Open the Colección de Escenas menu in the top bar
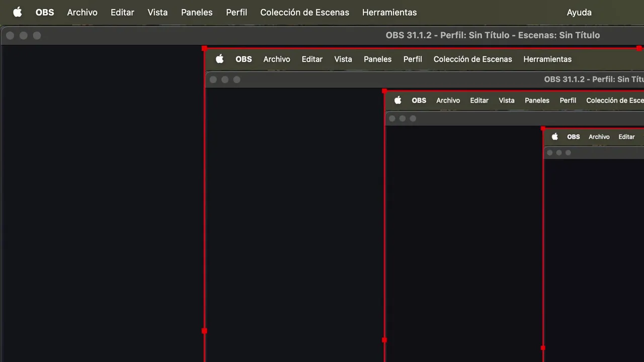The image size is (644, 362). pyautogui.click(x=304, y=12)
